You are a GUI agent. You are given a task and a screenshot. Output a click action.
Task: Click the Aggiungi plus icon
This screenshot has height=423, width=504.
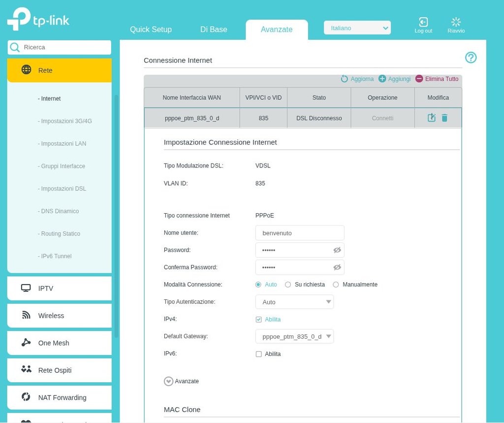coord(382,79)
